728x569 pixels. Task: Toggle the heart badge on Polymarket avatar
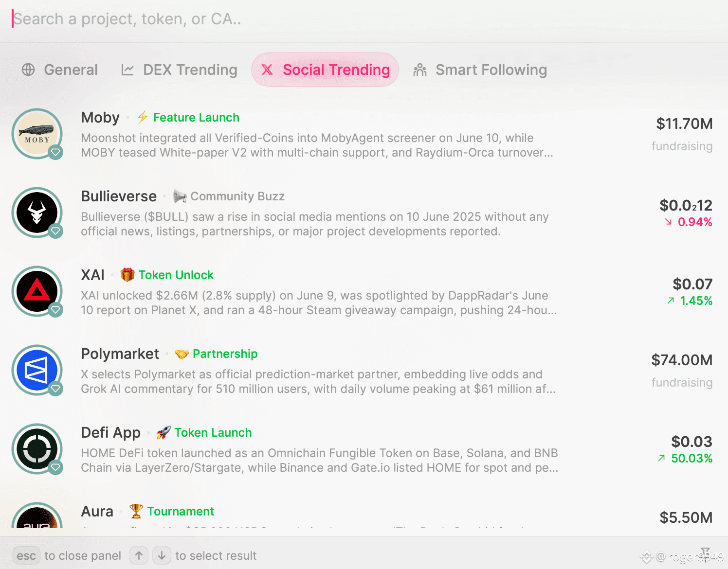pos(55,389)
